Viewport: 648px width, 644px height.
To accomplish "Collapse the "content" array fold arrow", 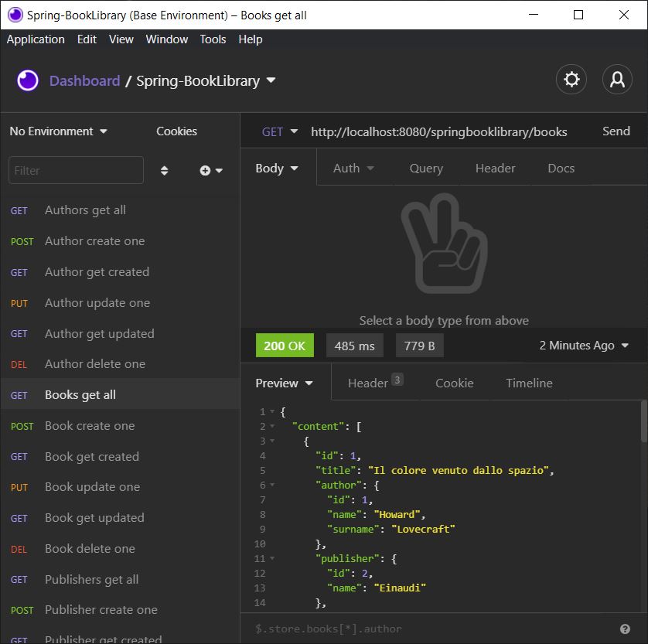I will click(x=272, y=426).
